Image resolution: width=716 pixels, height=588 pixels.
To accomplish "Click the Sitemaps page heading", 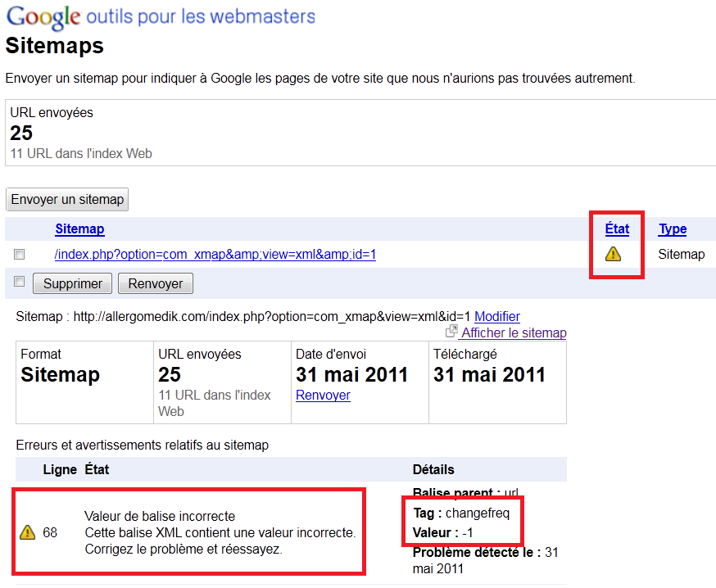I will point(55,46).
